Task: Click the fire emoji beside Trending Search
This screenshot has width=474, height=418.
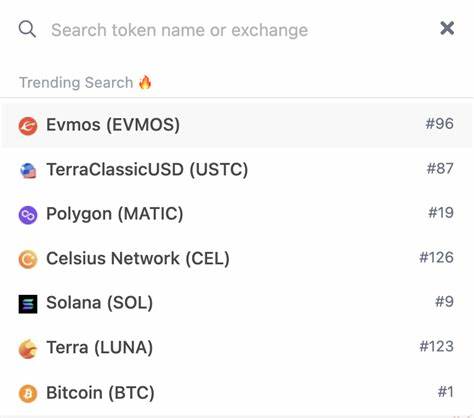Action: click(x=145, y=82)
